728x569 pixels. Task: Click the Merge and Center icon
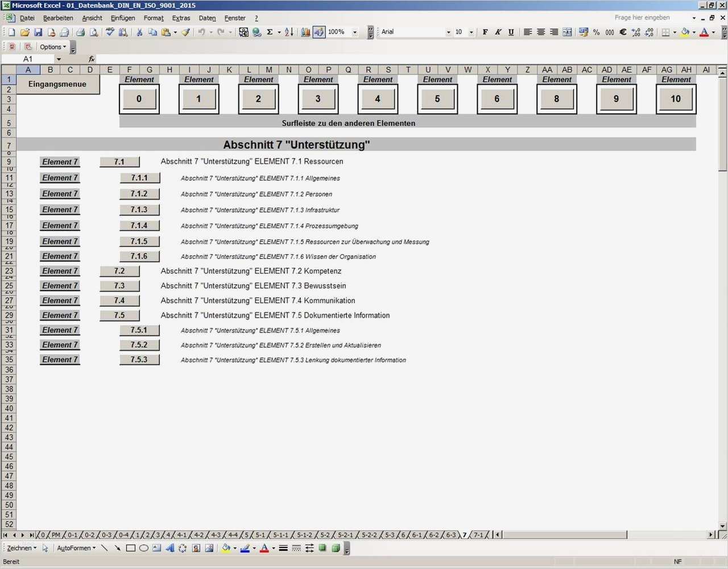[567, 32]
